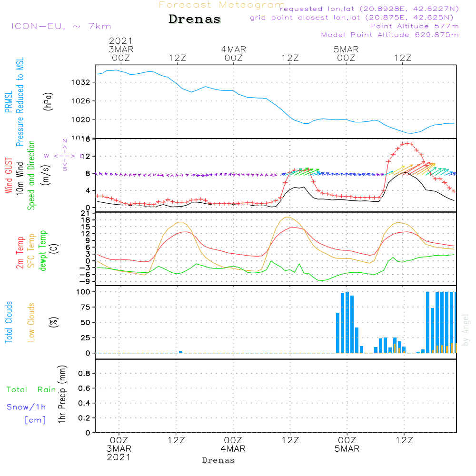Click the '10m Wind' black legend label

pyautogui.click(x=20, y=178)
